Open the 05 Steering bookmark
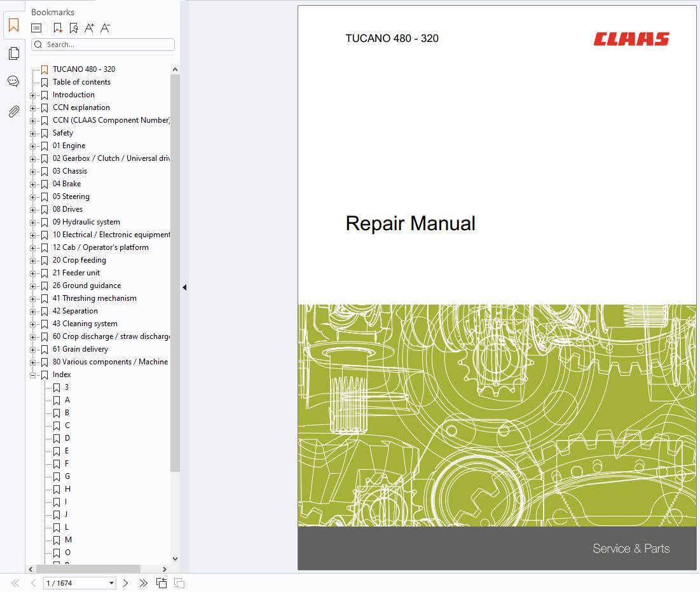The image size is (700, 592). point(71,196)
